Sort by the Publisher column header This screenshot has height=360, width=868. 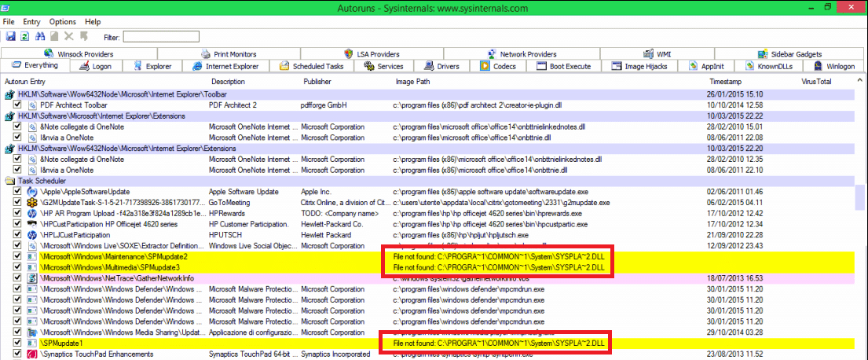click(x=317, y=82)
